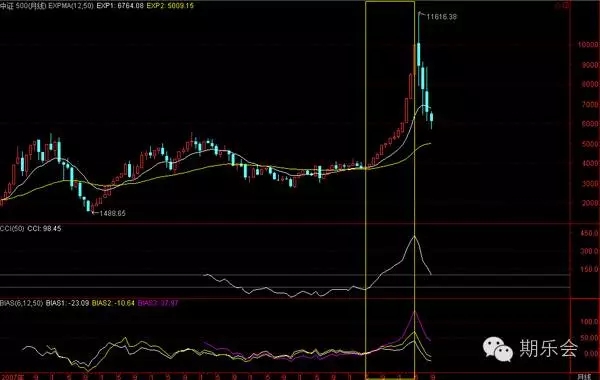
Task: Toggle the purple BIAS3 label
Action: (158, 303)
